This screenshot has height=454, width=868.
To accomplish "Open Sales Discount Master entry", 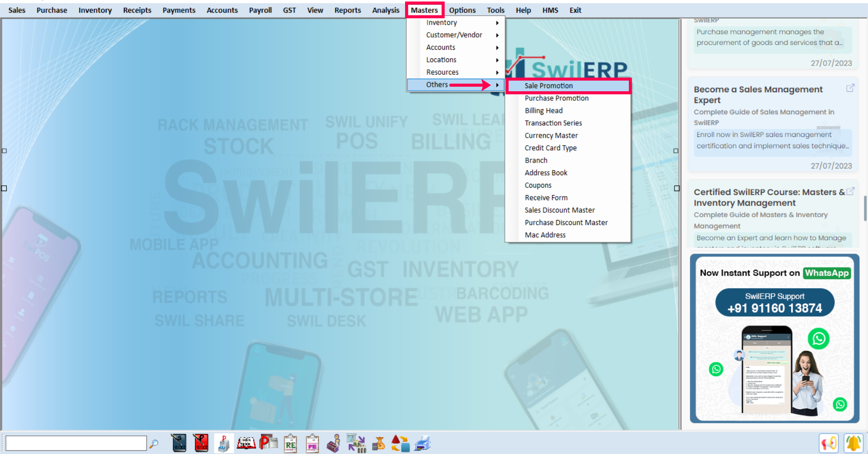I will point(568,210).
